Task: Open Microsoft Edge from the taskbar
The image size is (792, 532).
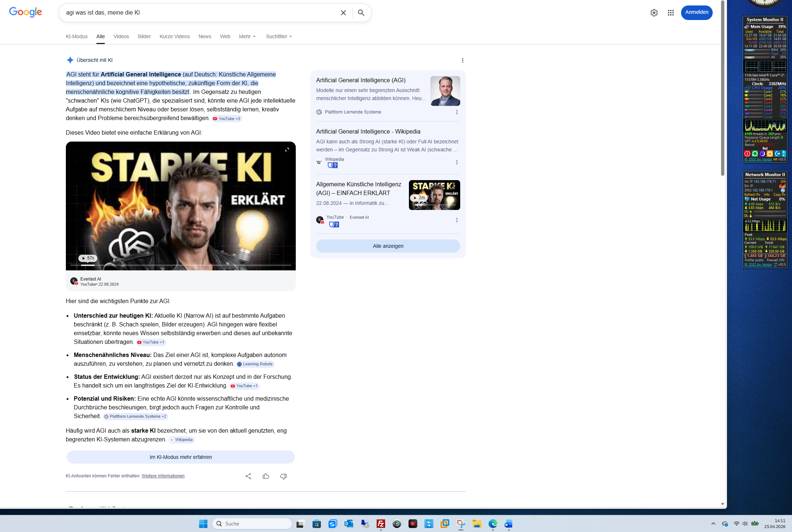Action: tap(493, 524)
